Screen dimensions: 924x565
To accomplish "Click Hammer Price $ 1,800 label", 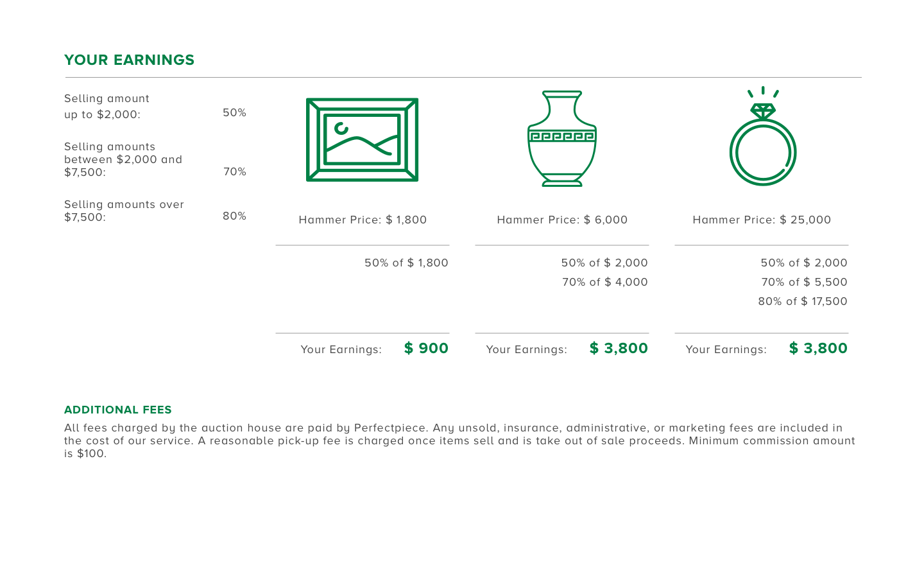I will (363, 220).
